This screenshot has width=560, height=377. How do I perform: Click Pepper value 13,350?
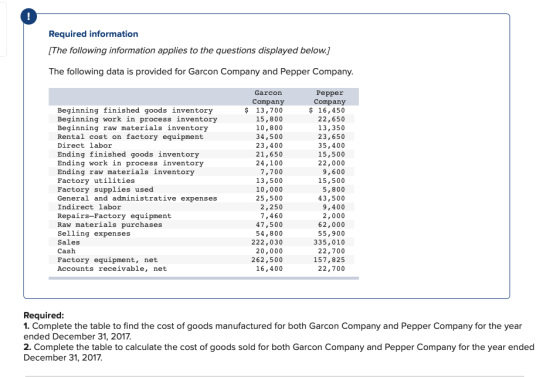pyautogui.click(x=331, y=128)
